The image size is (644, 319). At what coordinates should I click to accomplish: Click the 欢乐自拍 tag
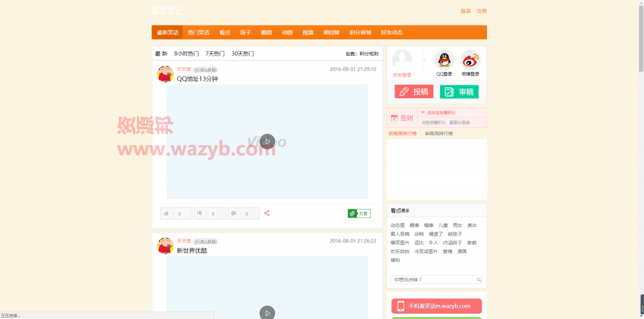click(x=400, y=251)
